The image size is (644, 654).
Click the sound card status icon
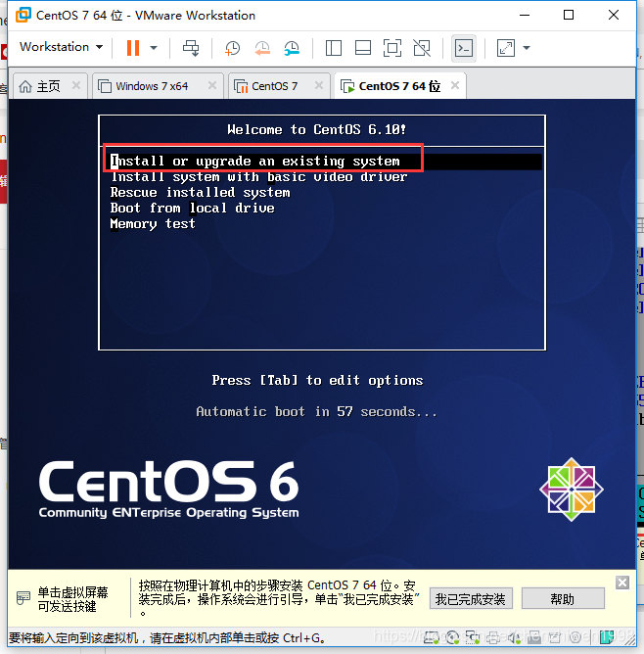point(514,637)
